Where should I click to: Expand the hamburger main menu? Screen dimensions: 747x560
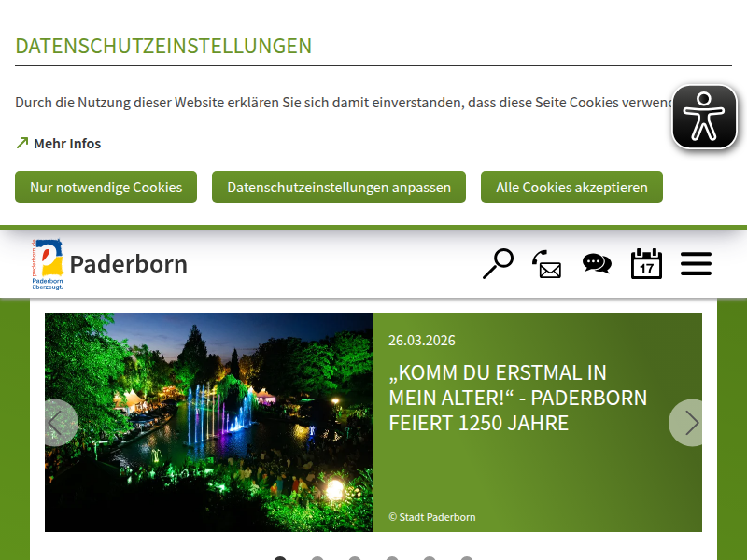tap(696, 264)
